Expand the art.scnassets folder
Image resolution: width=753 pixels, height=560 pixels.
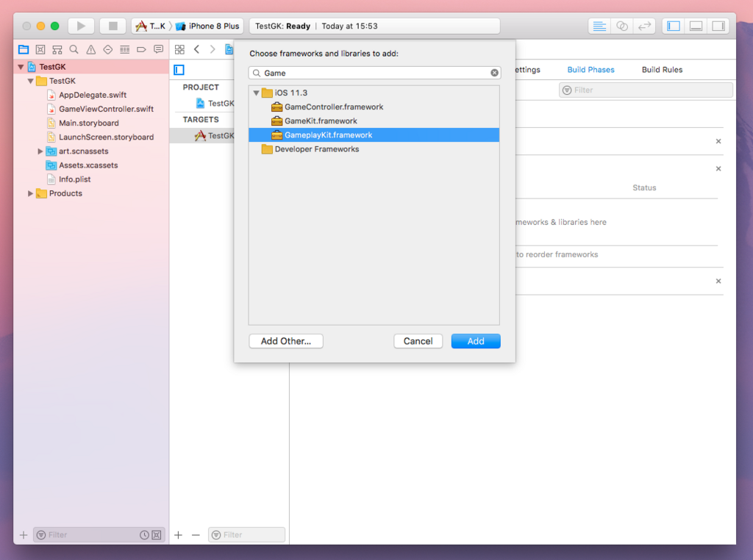click(40, 151)
